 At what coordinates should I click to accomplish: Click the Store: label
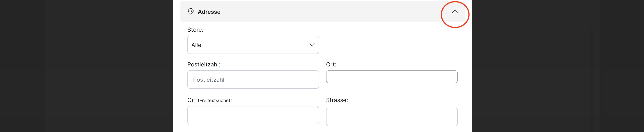click(x=195, y=30)
